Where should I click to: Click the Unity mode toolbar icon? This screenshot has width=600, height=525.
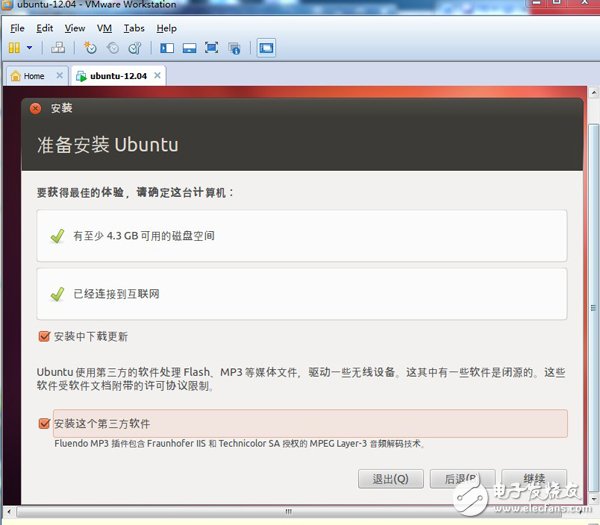[234, 48]
